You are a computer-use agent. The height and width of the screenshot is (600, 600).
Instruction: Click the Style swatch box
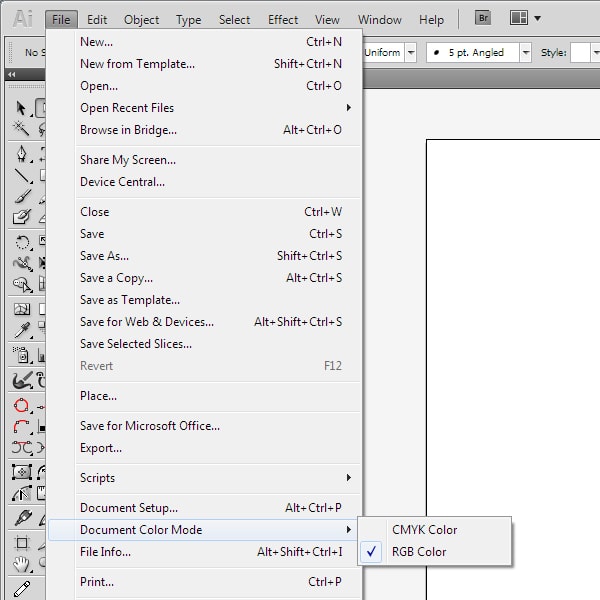(580, 52)
